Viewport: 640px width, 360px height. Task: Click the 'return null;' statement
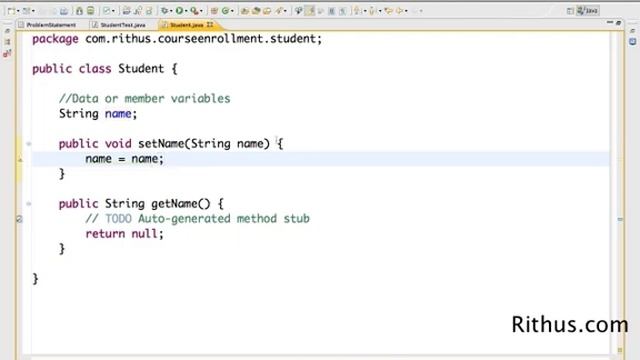point(124,234)
